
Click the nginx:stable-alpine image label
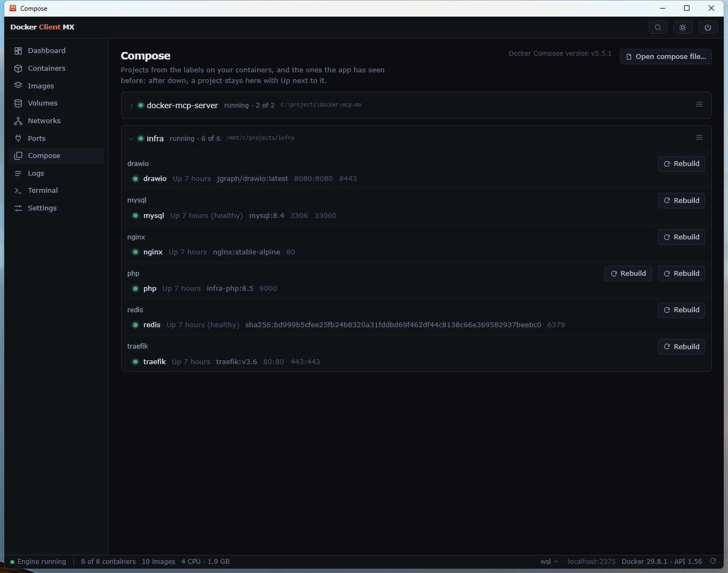pos(247,252)
